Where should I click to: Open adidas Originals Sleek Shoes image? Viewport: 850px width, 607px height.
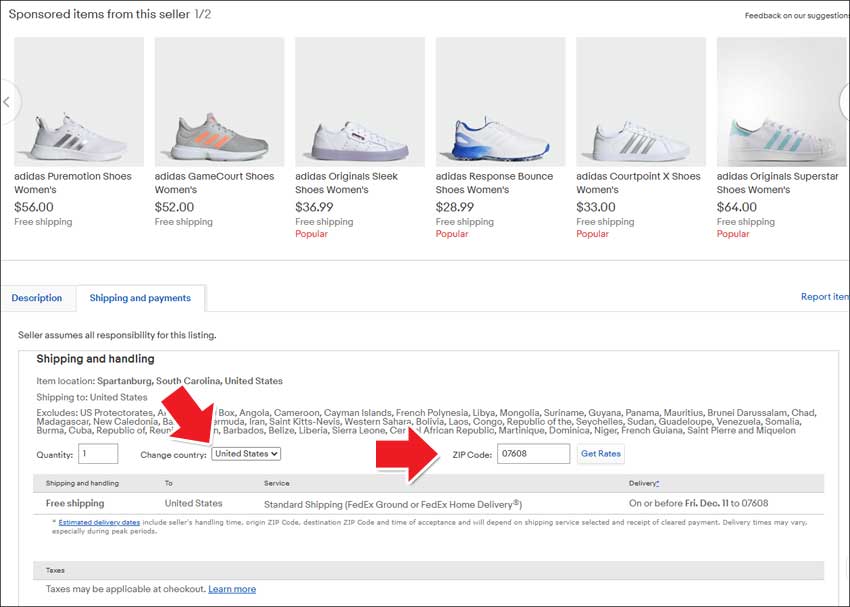click(360, 102)
